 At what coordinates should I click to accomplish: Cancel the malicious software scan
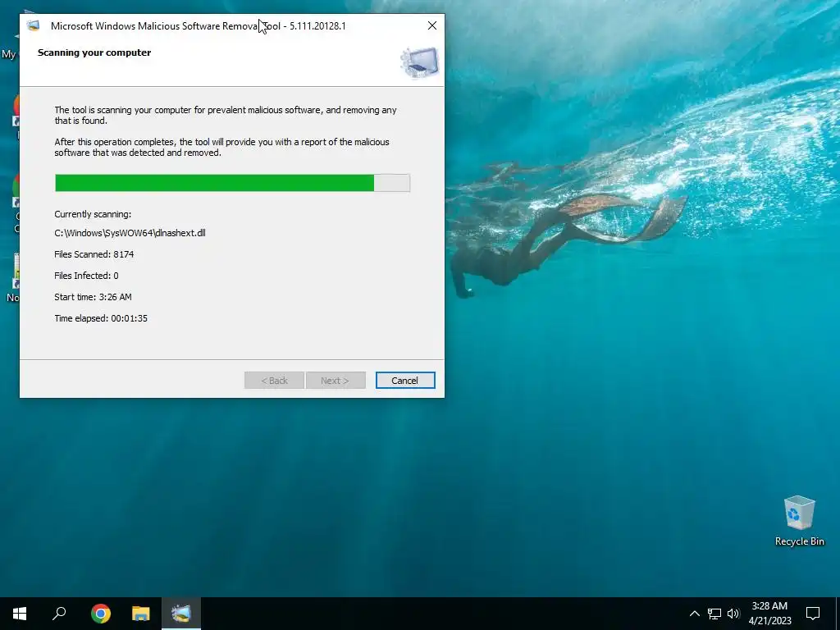[405, 381]
